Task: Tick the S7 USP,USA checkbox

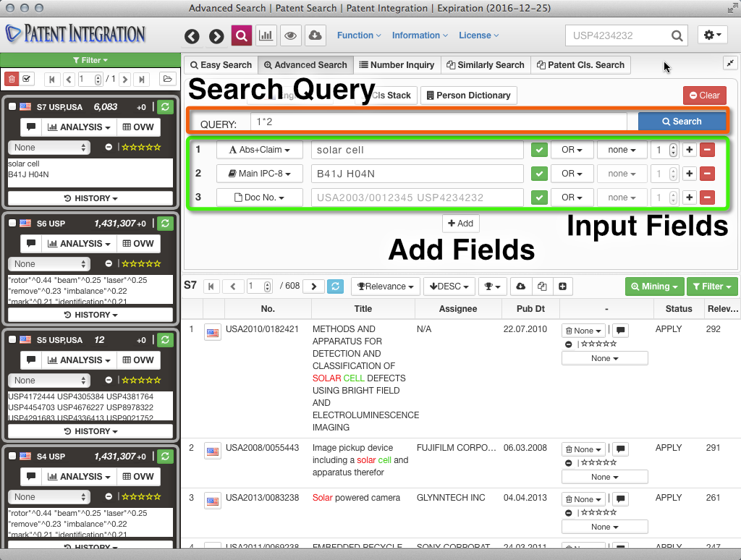Action: click(x=12, y=106)
